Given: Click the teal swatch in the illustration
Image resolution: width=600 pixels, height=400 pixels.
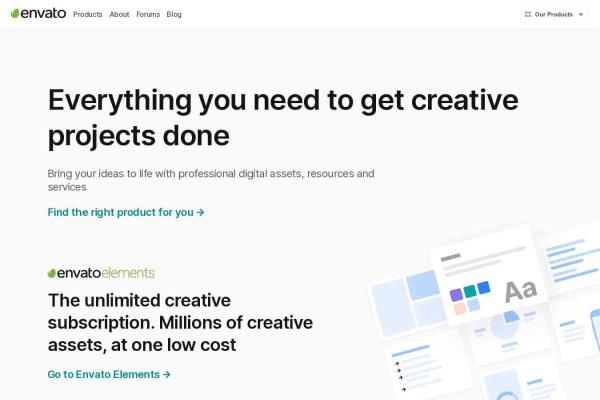Looking at the screenshot, I should coord(470,291).
